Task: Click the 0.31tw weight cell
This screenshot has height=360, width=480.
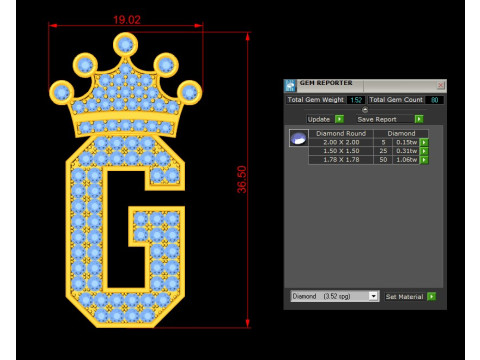Action: click(406, 151)
